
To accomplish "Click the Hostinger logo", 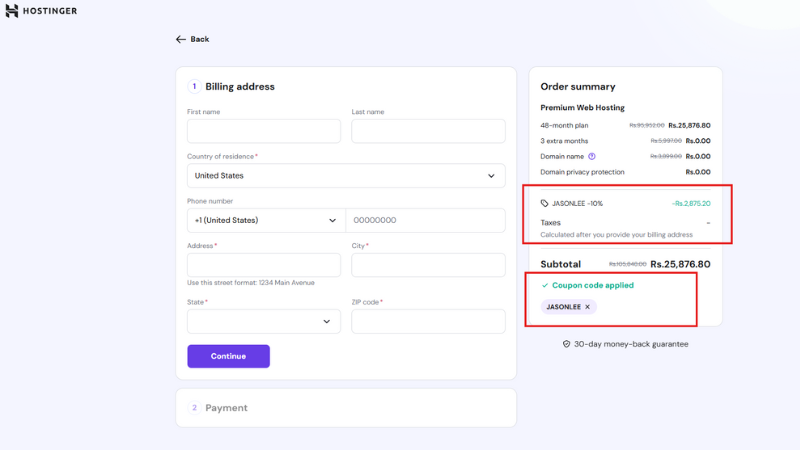I will pyautogui.click(x=41, y=11).
